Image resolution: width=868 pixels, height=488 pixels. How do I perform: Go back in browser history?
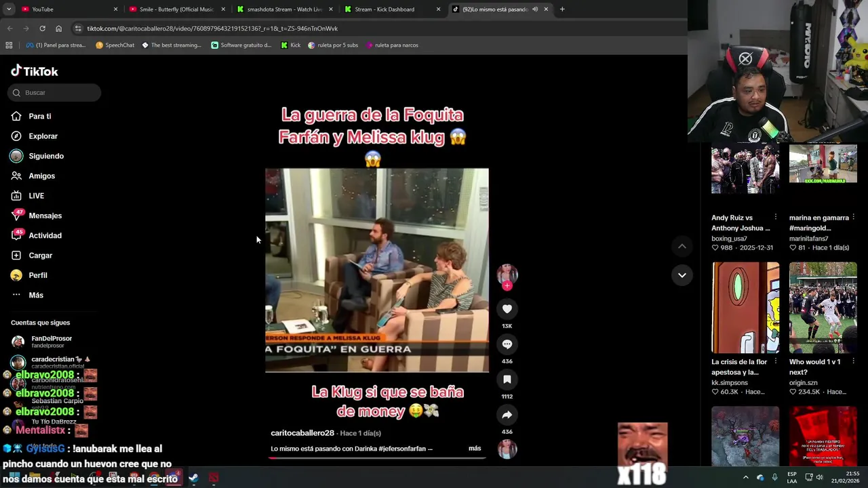click(x=9, y=28)
